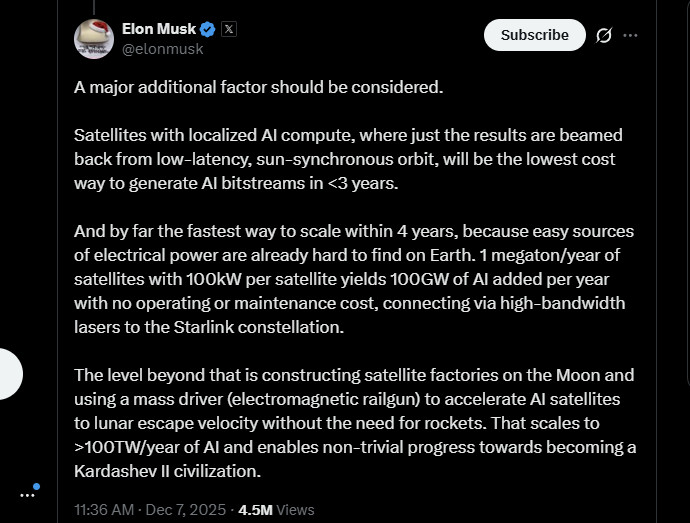Open the post's three-dot More menu
Screen dimensions: 690x523
(x=630, y=35)
